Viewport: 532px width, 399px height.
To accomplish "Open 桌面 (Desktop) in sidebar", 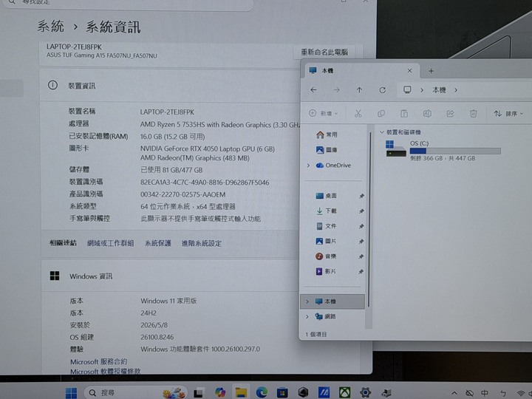I will coord(326,196).
